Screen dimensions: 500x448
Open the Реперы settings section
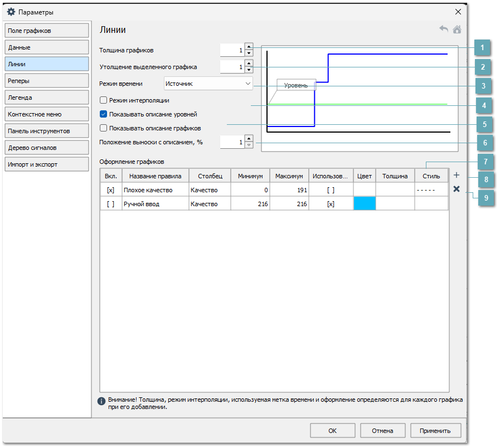pyautogui.click(x=47, y=81)
